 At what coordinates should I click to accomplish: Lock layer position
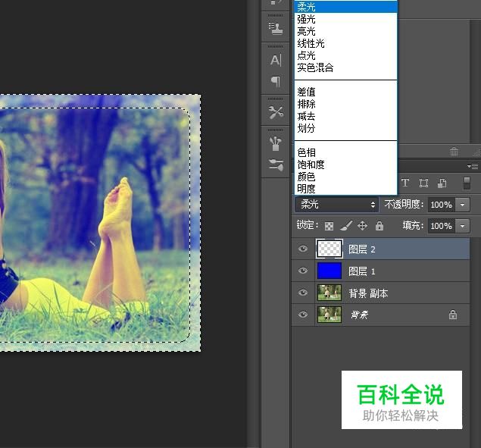click(x=362, y=226)
